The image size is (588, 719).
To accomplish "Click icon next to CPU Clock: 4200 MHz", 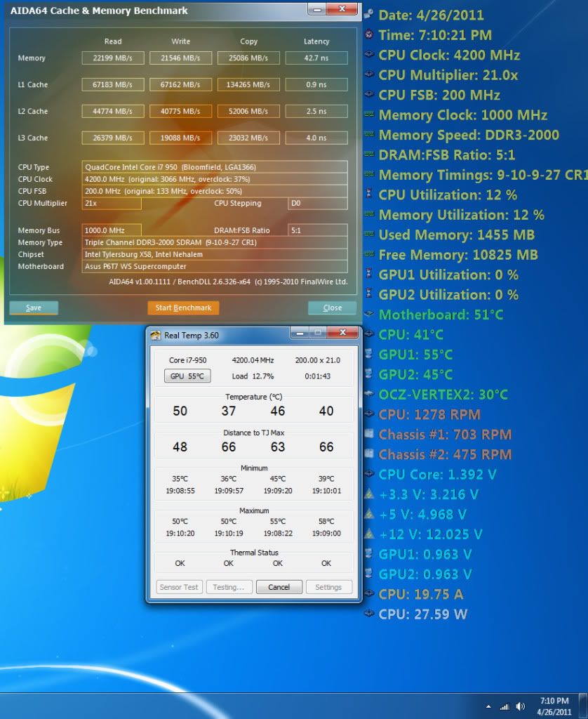I will click(x=369, y=54).
